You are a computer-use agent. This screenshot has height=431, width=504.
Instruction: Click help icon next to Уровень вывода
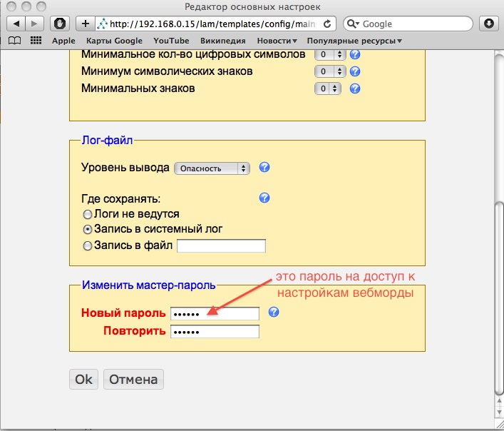[264, 168]
